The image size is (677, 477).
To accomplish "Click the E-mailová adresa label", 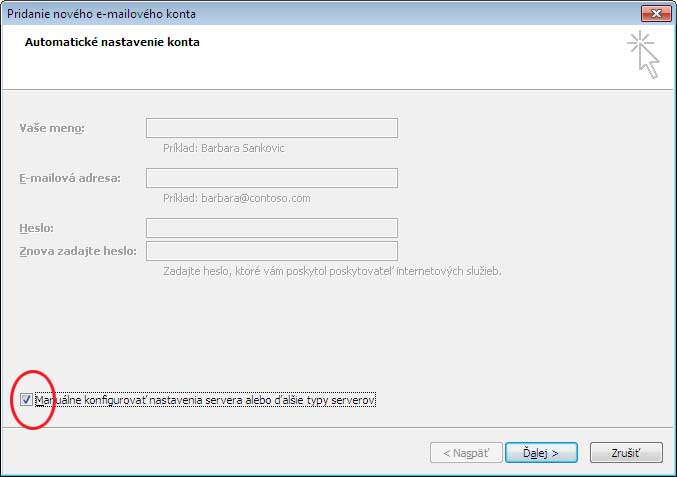I will tap(69, 178).
